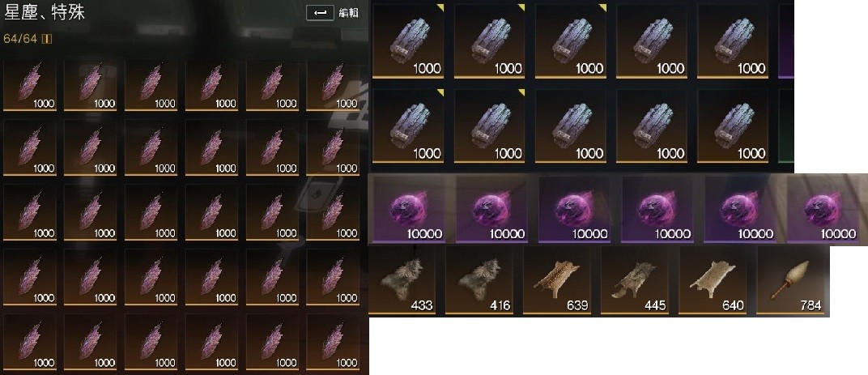The width and height of the screenshot is (868, 375).
Task: Click the 編輯 edit label
Action: 349,13
